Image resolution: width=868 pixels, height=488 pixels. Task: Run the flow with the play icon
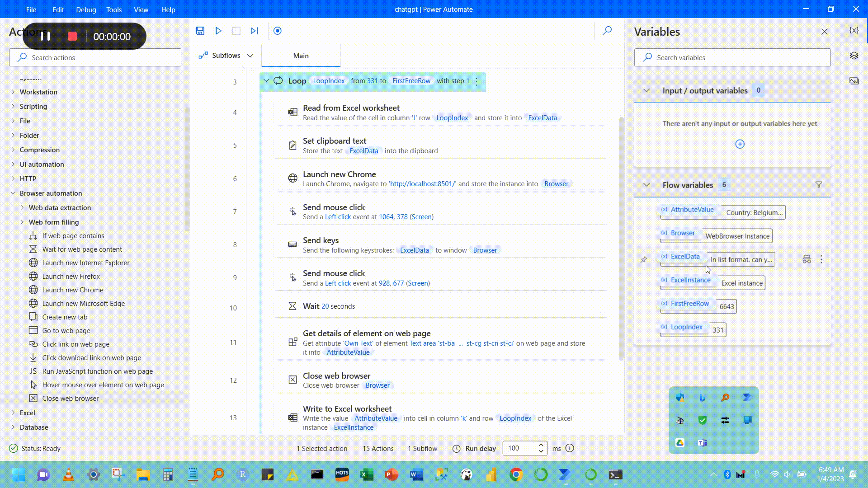[218, 31]
